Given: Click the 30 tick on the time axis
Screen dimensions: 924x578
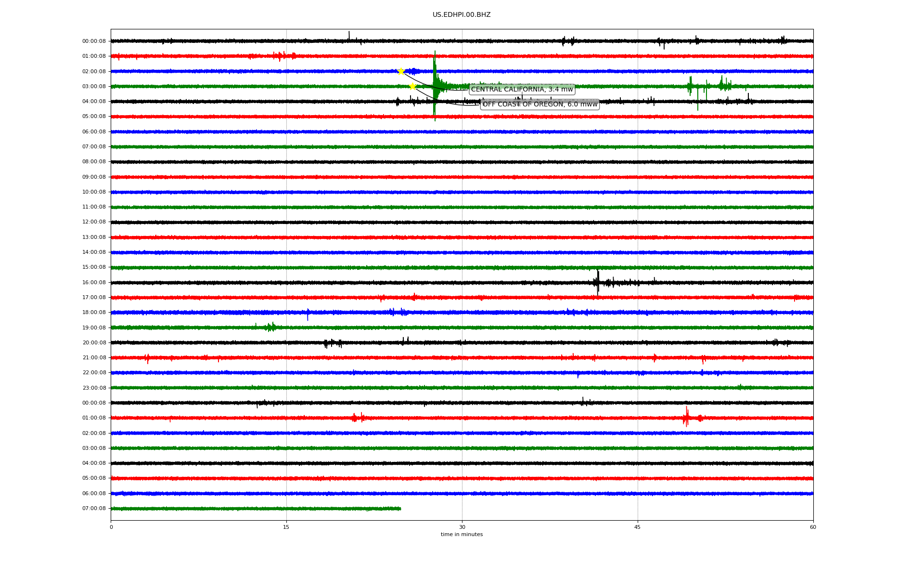Looking at the screenshot, I should point(462,527).
